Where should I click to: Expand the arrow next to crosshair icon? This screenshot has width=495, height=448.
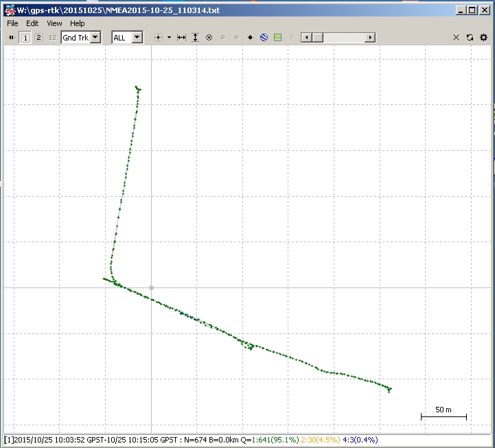coord(169,38)
